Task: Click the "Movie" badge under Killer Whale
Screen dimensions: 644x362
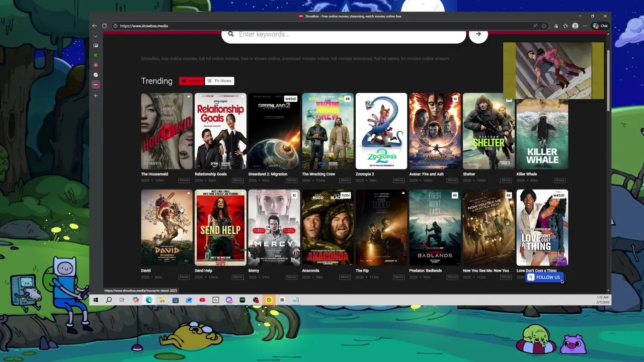Action: pos(559,180)
